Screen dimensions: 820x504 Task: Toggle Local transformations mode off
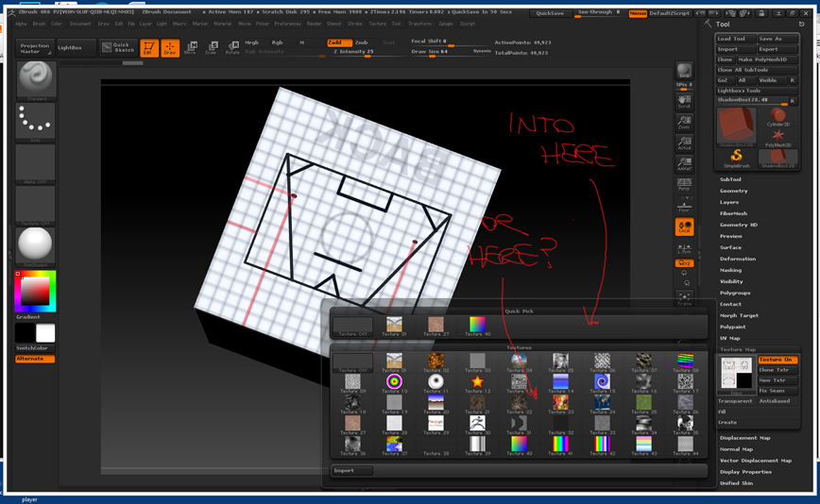click(x=684, y=227)
